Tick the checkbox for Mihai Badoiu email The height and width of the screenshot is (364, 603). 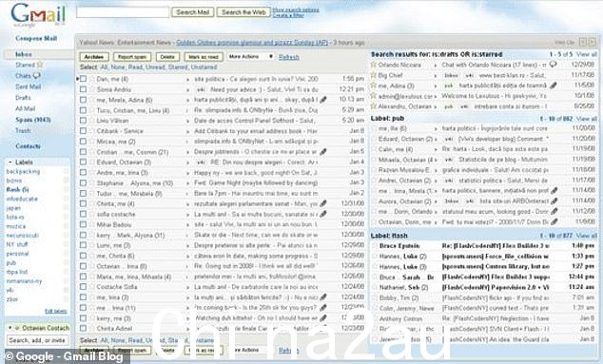pos(83,224)
